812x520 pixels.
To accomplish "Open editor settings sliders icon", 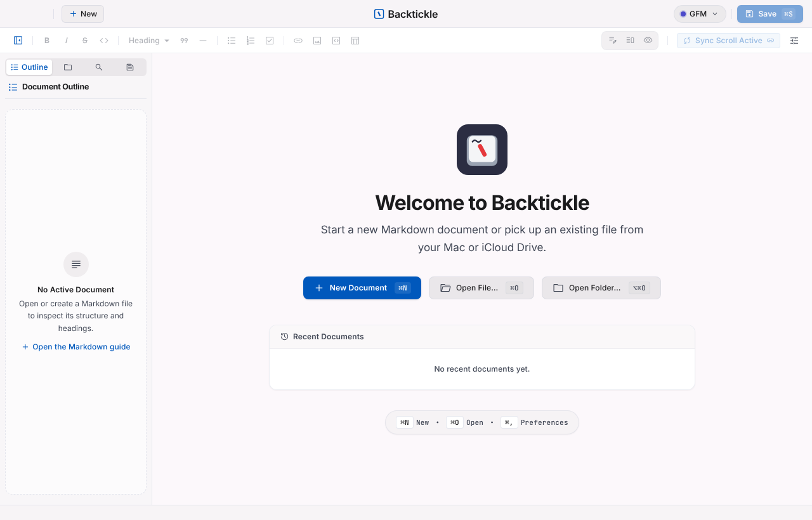I will [794, 41].
